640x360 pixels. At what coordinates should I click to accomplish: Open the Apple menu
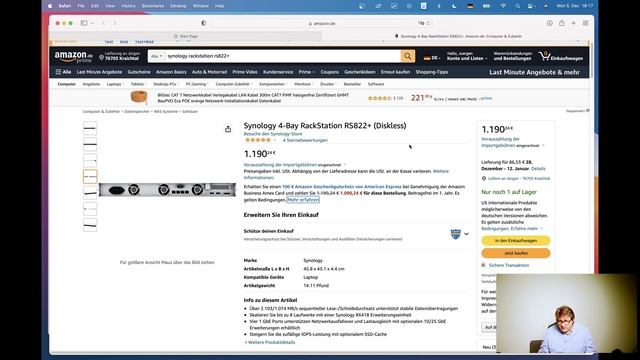(x=50, y=6)
